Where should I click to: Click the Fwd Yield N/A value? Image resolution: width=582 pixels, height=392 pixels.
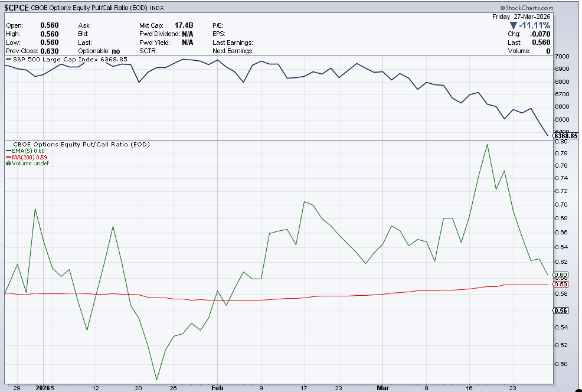pyautogui.click(x=188, y=43)
